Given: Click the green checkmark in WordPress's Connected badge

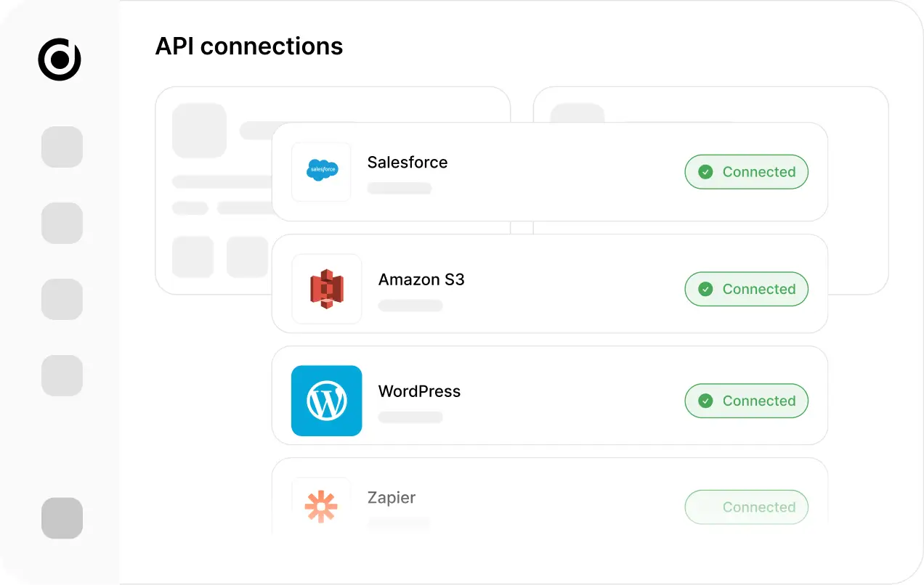Looking at the screenshot, I should tap(705, 401).
